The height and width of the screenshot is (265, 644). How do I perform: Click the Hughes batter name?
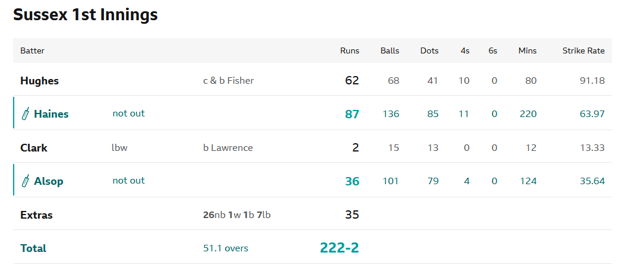(x=39, y=81)
